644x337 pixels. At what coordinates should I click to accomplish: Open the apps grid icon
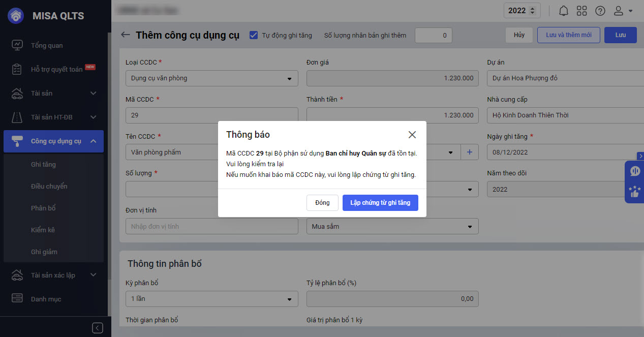tap(582, 11)
